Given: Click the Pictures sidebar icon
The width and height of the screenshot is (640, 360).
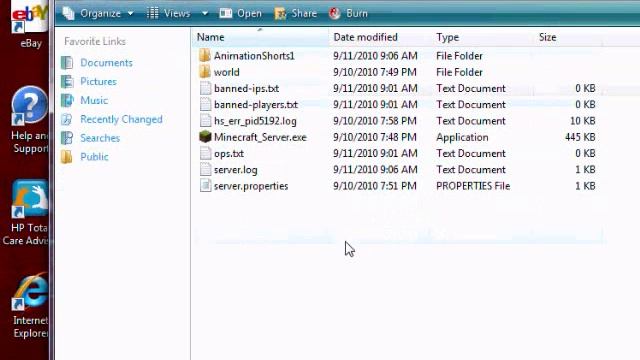Looking at the screenshot, I should coord(67,82).
